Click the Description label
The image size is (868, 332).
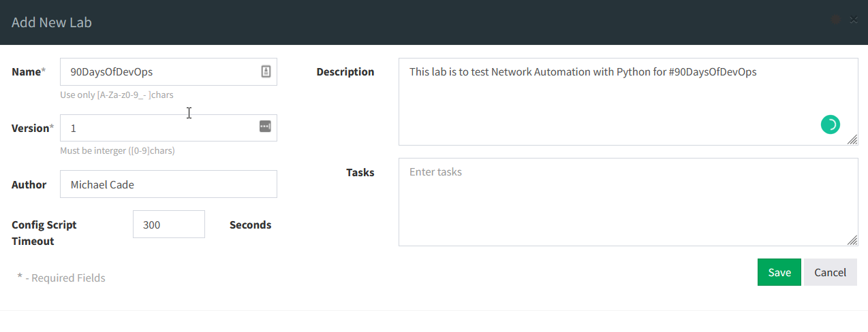pos(345,72)
